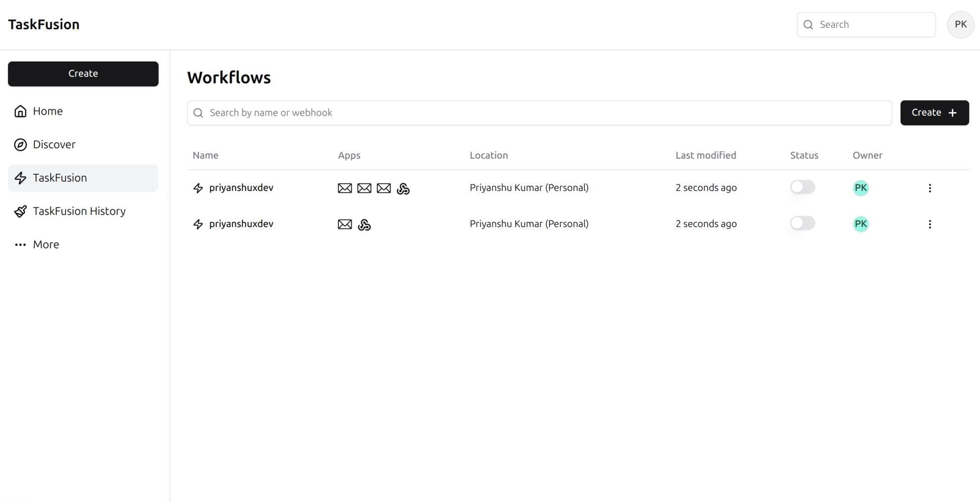Click the Home house icon in sidebar

(20, 111)
